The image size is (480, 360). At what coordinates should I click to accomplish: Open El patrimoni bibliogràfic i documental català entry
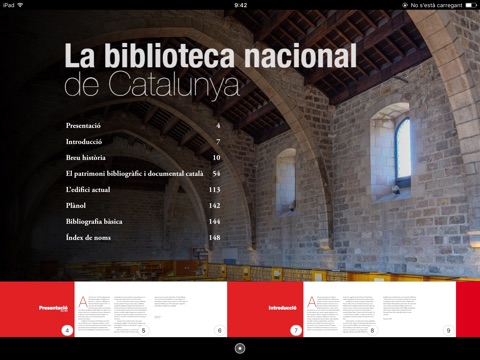143,174
